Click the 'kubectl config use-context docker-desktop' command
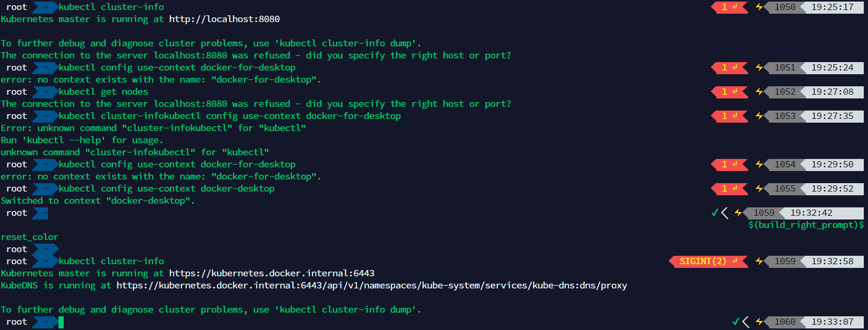Screen dimensions: 868x330 coord(166,188)
